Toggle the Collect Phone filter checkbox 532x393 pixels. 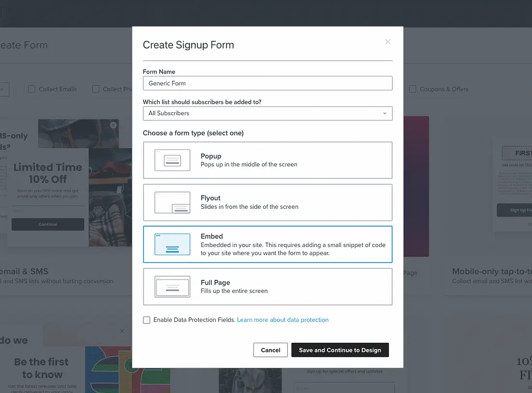pos(96,89)
